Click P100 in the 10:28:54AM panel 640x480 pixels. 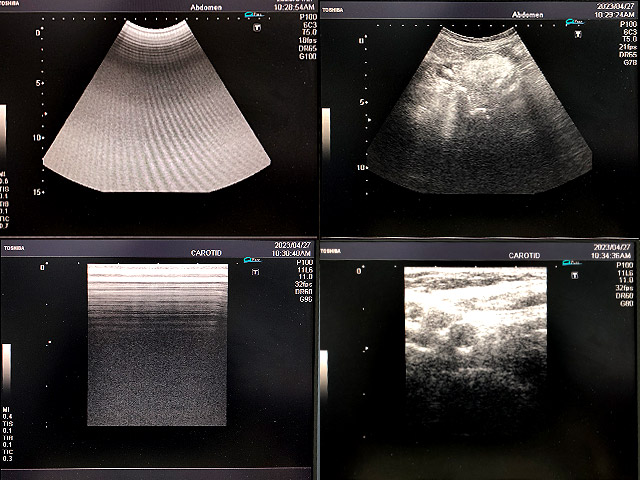[308, 17]
